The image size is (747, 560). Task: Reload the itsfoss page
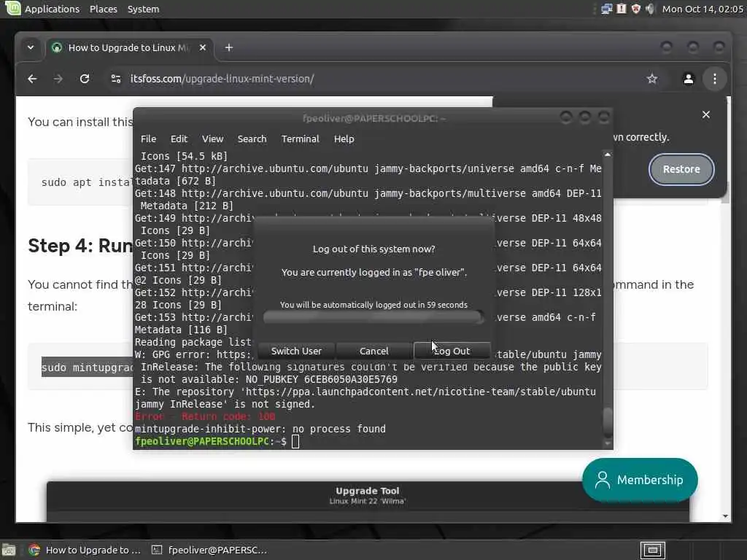pos(85,79)
